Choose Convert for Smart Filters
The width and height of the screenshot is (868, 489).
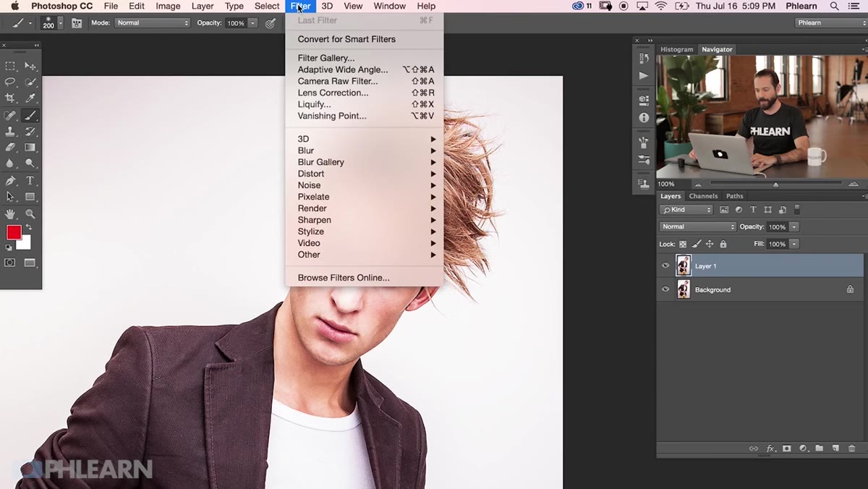[x=365, y=39]
